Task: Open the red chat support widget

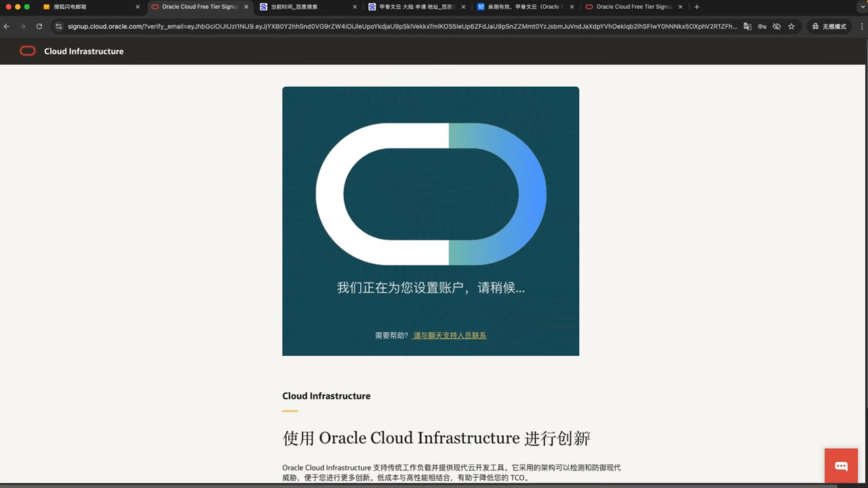Action: pyautogui.click(x=842, y=466)
